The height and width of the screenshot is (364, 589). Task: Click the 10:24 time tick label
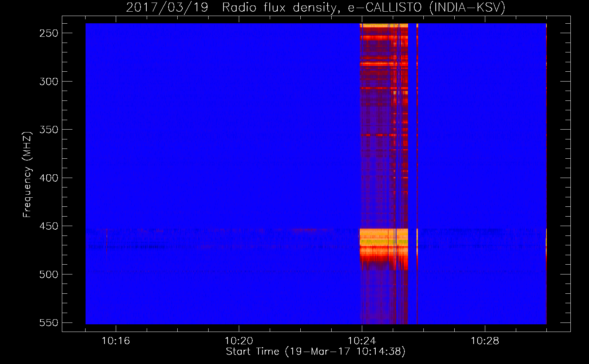pyautogui.click(x=362, y=341)
